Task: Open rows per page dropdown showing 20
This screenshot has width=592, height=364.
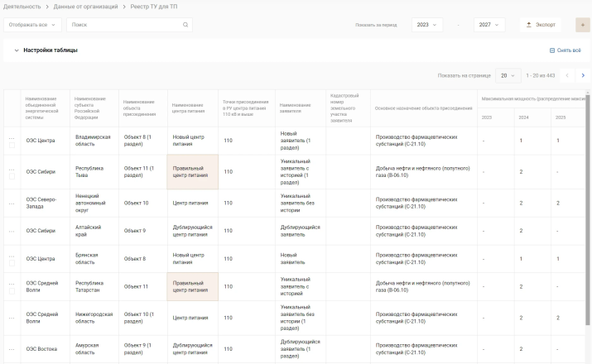Action: (507, 75)
